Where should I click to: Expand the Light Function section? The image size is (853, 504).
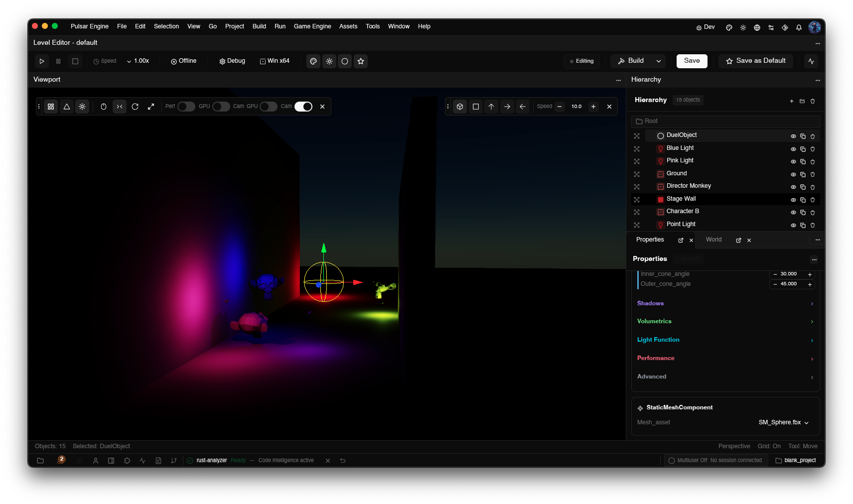(725, 340)
